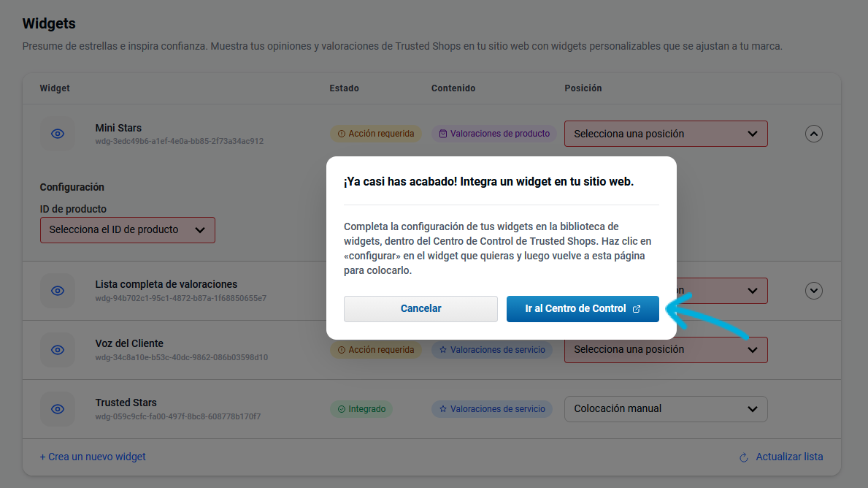This screenshot has height=488, width=868.
Task: Click external link icon on Centro de Control button
Action: [x=637, y=309]
